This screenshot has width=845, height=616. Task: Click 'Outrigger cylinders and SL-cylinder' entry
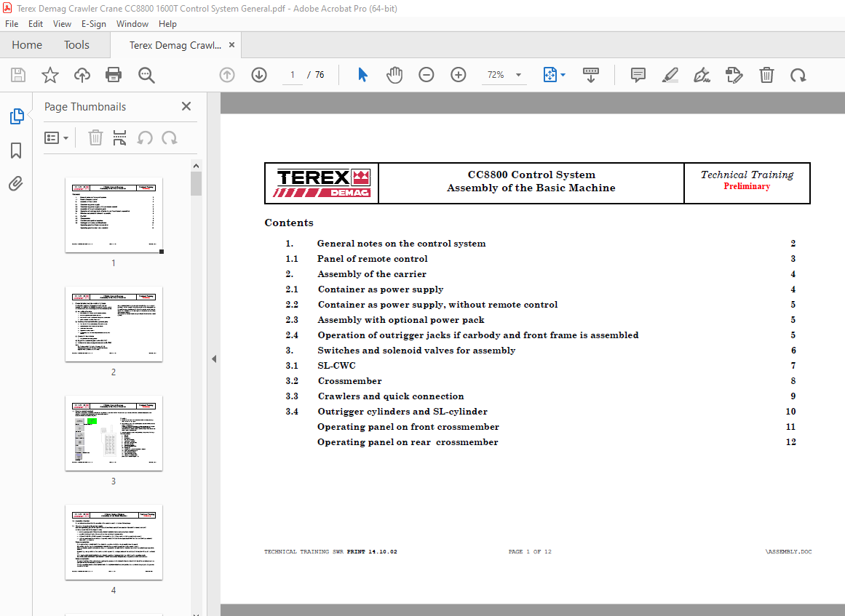pyautogui.click(x=402, y=412)
